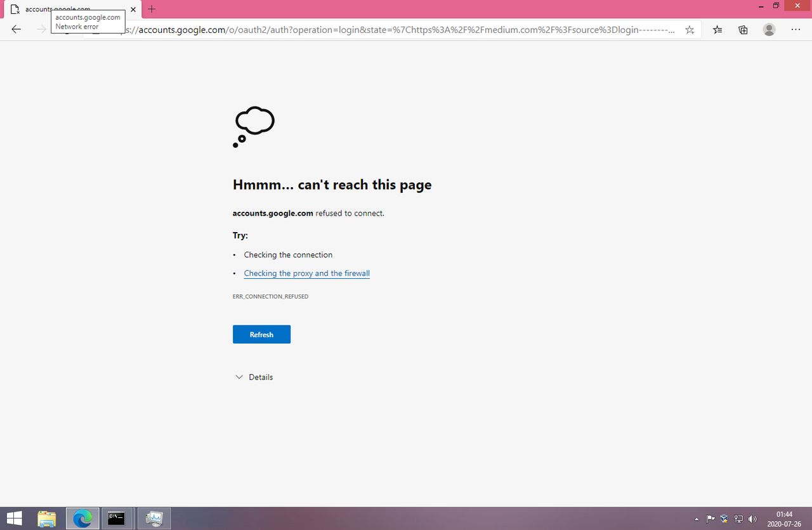The width and height of the screenshot is (812, 530).
Task: Open Action Center notifications flag
Action: 710,518
